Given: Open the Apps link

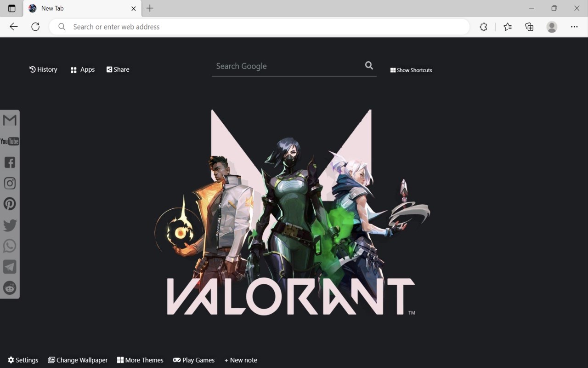Looking at the screenshot, I should (x=83, y=69).
